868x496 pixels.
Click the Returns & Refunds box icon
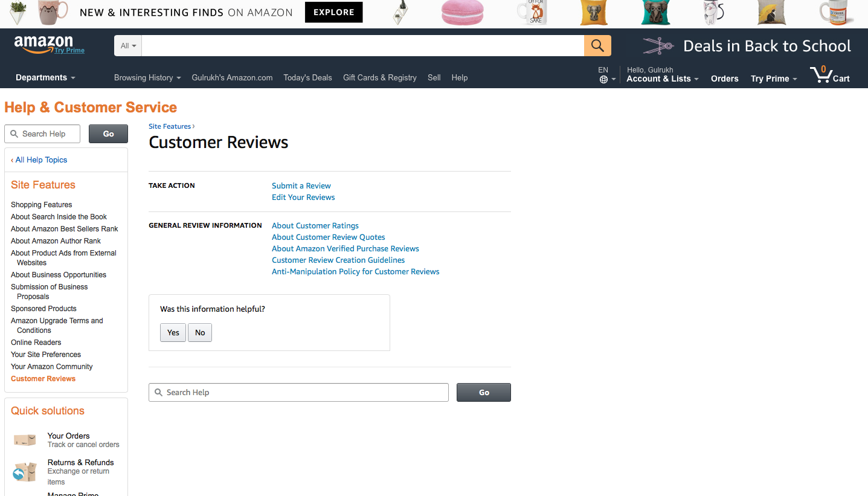click(x=25, y=472)
